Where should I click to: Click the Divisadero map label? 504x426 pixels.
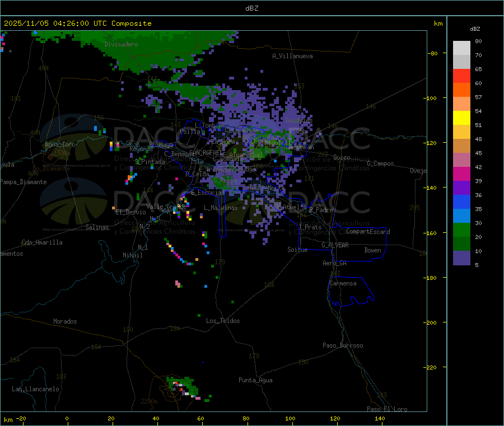pyautogui.click(x=121, y=44)
